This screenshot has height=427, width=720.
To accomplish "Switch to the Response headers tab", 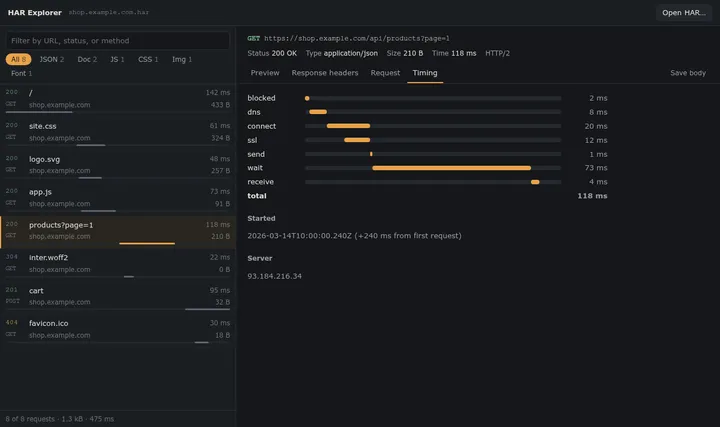I will (325, 73).
